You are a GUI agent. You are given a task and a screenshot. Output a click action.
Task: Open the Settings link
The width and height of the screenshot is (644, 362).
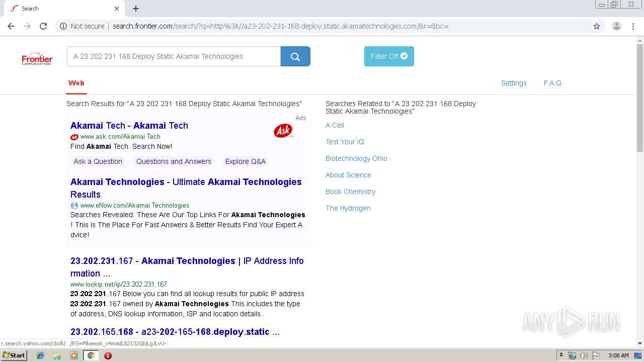514,83
